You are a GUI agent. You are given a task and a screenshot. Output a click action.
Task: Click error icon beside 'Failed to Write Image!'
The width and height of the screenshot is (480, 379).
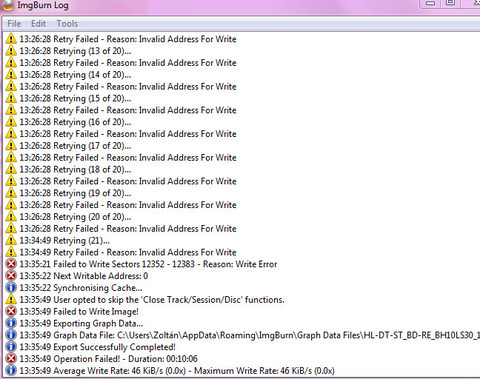[x=11, y=311]
